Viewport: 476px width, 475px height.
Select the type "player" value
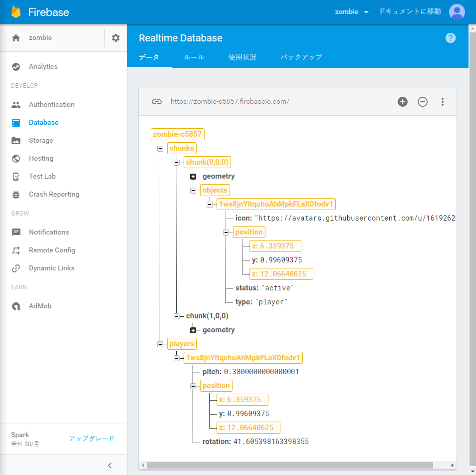[271, 302]
